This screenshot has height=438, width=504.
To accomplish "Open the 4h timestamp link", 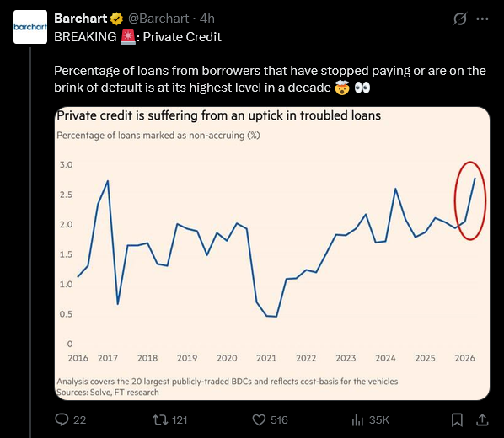I will coord(207,19).
